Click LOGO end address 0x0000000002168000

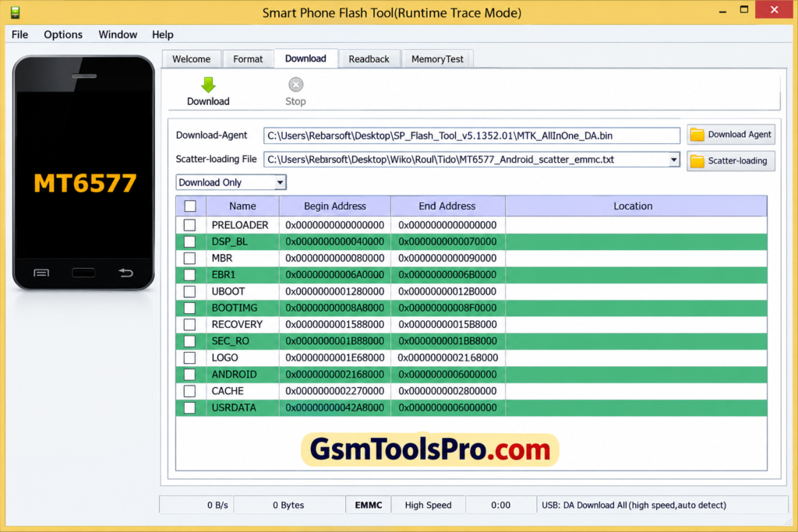(x=448, y=358)
